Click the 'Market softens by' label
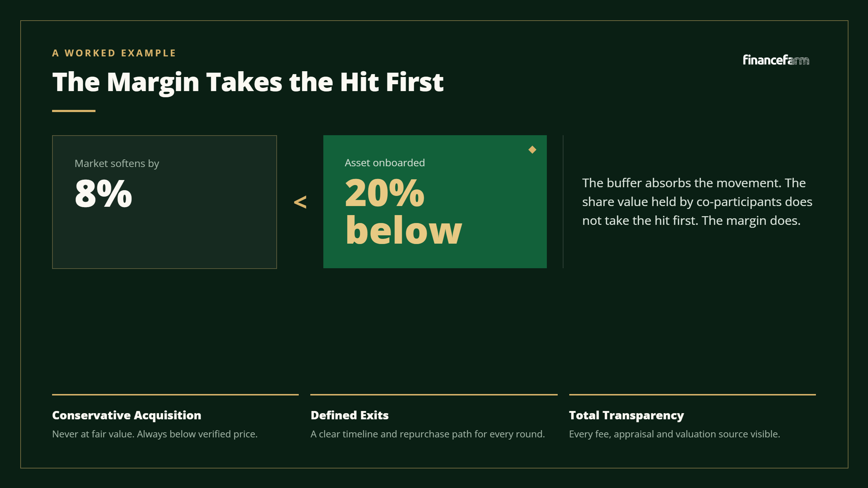 (x=117, y=164)
